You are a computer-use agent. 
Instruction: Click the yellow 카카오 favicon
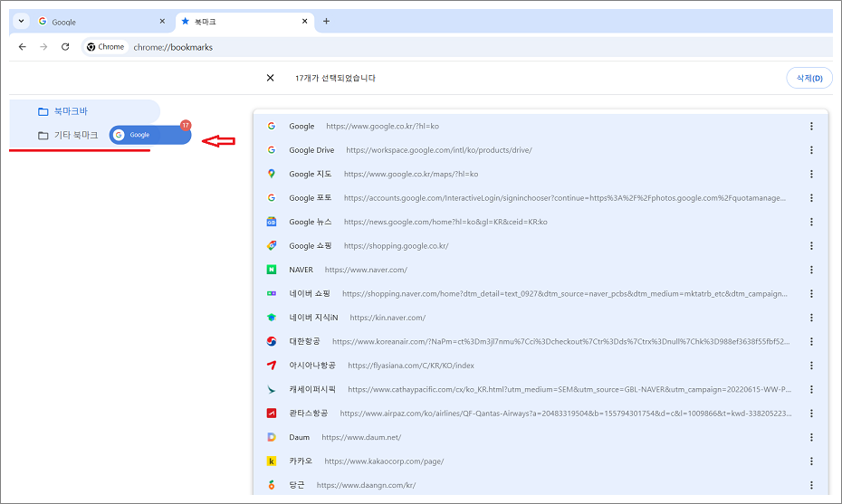tap(272, 461)
